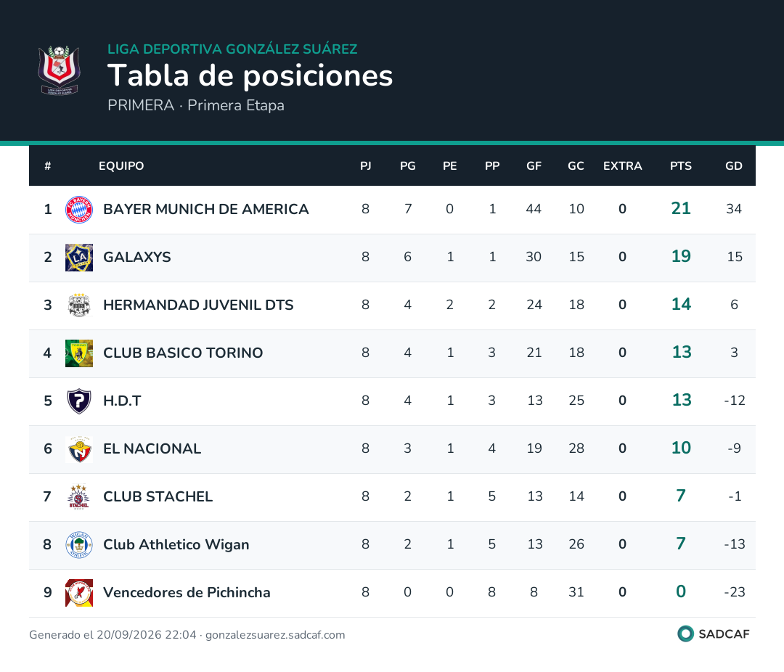Click the Generado el footer source text
Screen dimensions: 784x672
(187, 635)
